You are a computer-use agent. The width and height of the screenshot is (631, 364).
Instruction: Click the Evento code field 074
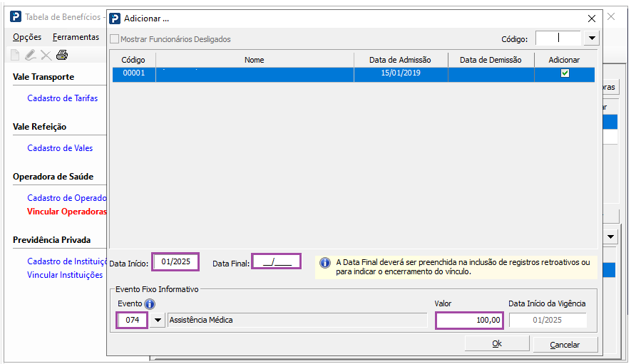point(133,320)
